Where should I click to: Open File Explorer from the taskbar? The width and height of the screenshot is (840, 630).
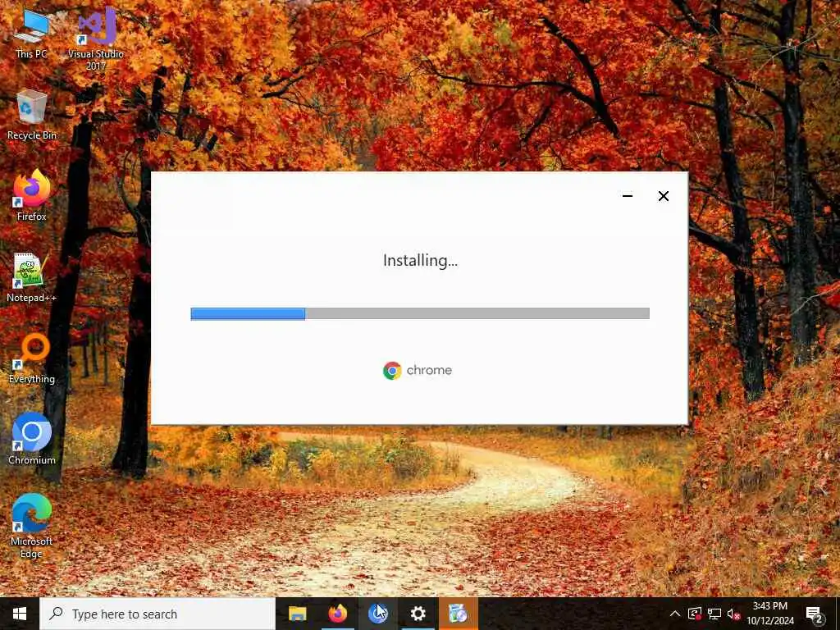[x=297, y=614]
